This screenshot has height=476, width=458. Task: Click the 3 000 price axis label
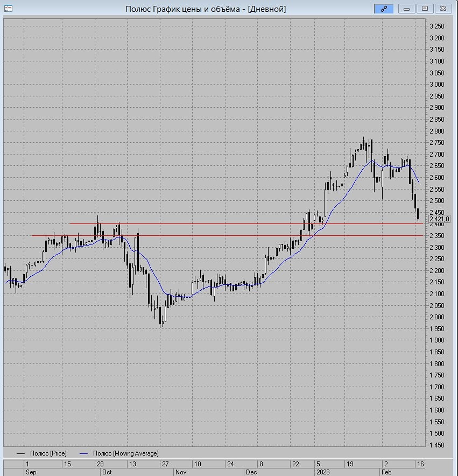tap(437, 85)
